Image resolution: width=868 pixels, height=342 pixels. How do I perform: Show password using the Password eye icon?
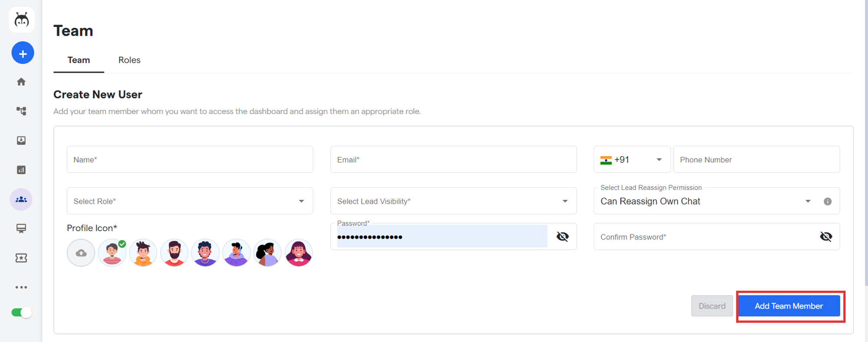(x=562, y=237)
